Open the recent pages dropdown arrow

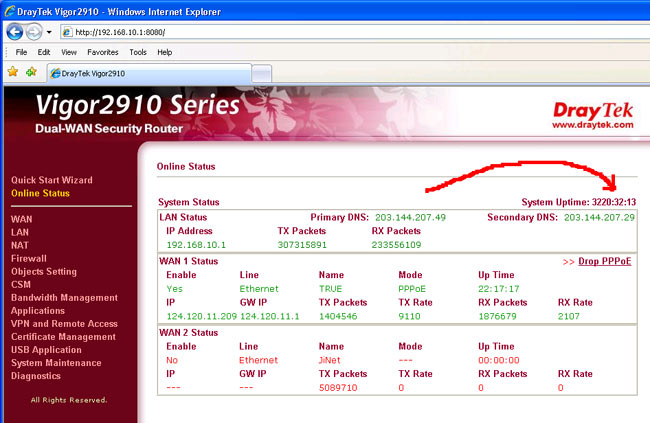point(49,32)
